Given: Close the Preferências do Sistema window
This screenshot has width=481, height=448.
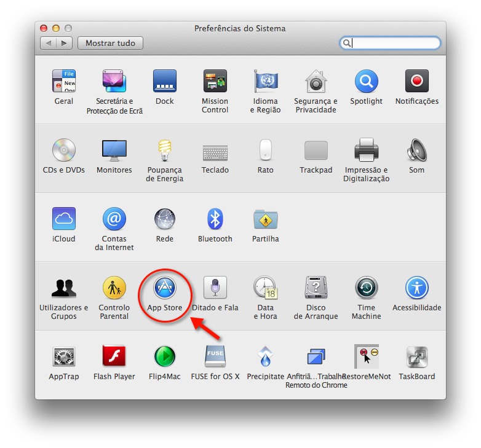Looking at the screenshot, I should click(44, 28).
